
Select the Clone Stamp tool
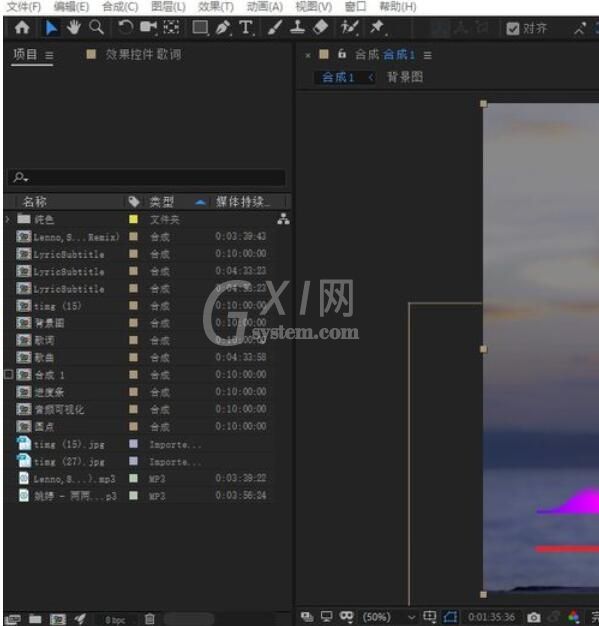click(298, 28)
